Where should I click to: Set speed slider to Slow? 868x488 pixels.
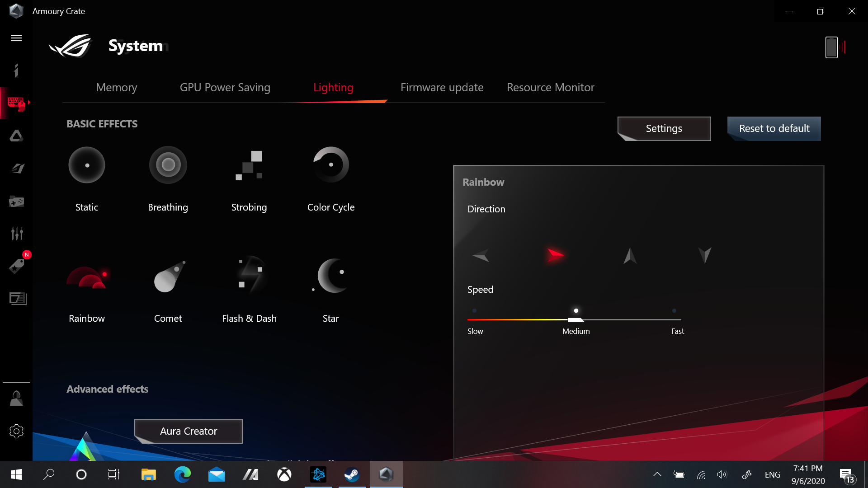(x=474, y=311)
